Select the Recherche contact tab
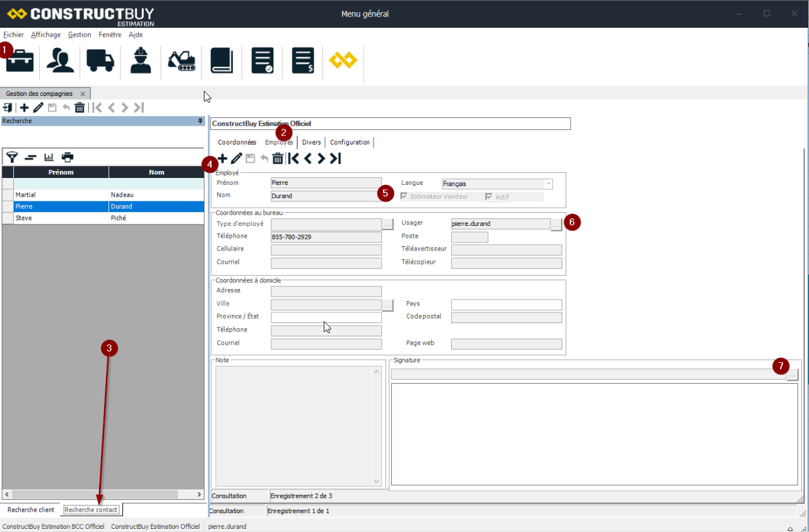This screenshot has width=809, height=532. tap(91, 509)
